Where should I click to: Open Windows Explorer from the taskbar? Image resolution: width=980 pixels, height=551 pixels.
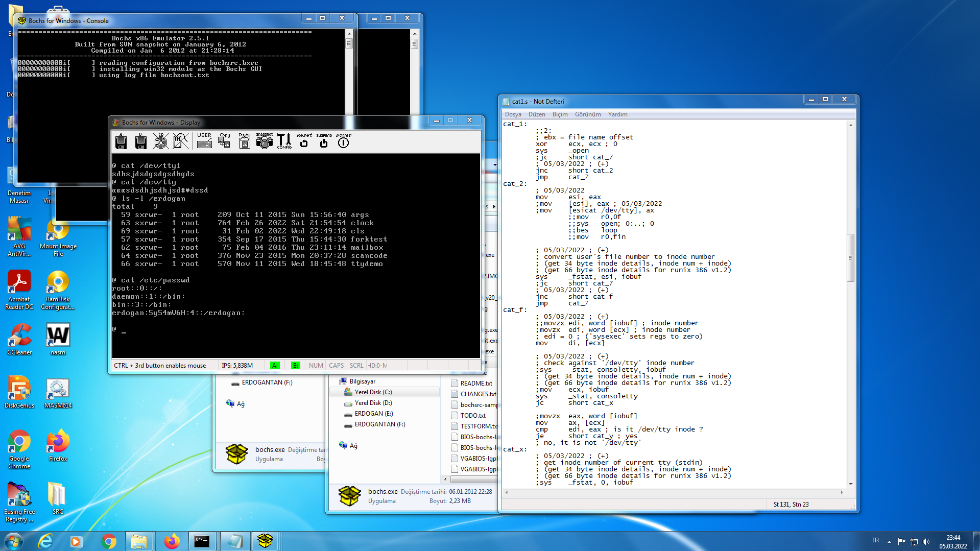[x=139, y=541]
